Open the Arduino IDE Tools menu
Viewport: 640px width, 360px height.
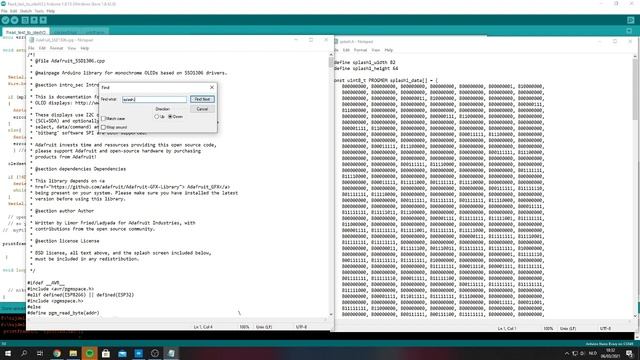(x=39, y=11)
